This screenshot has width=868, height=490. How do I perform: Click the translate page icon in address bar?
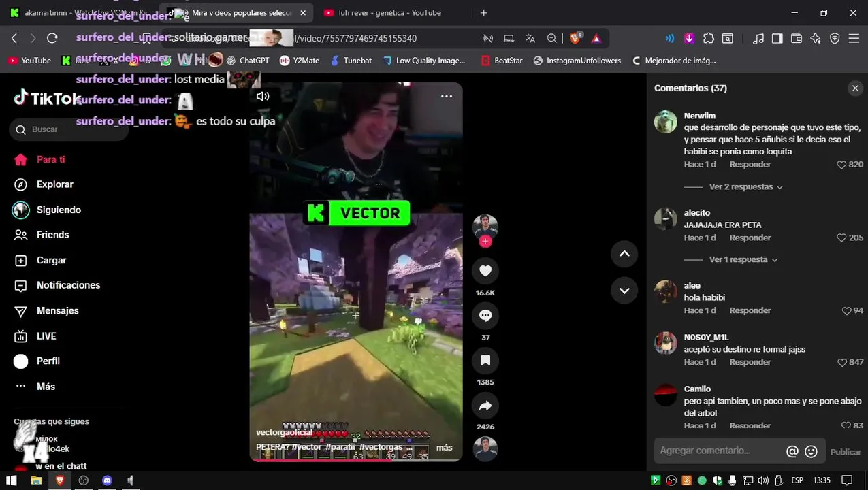(530, 39)
